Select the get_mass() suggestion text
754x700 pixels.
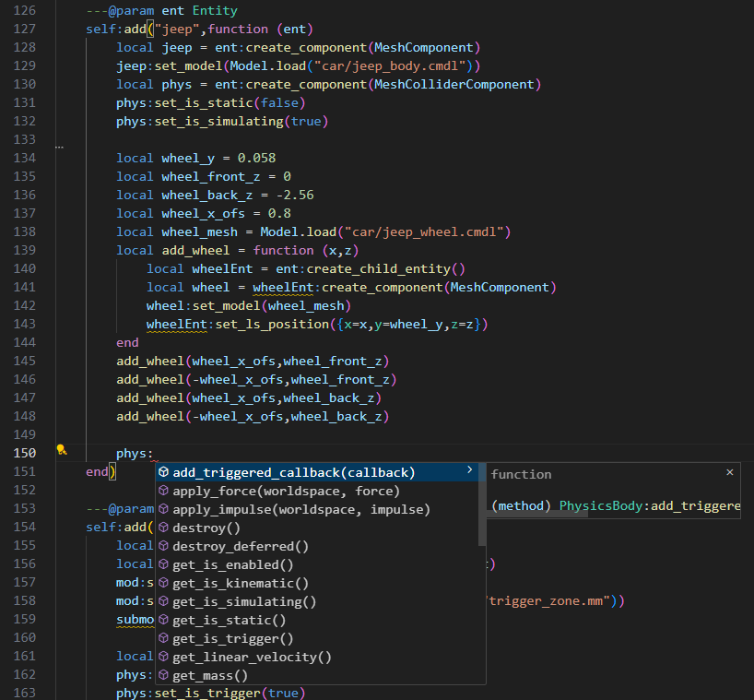tap(210, 676)
